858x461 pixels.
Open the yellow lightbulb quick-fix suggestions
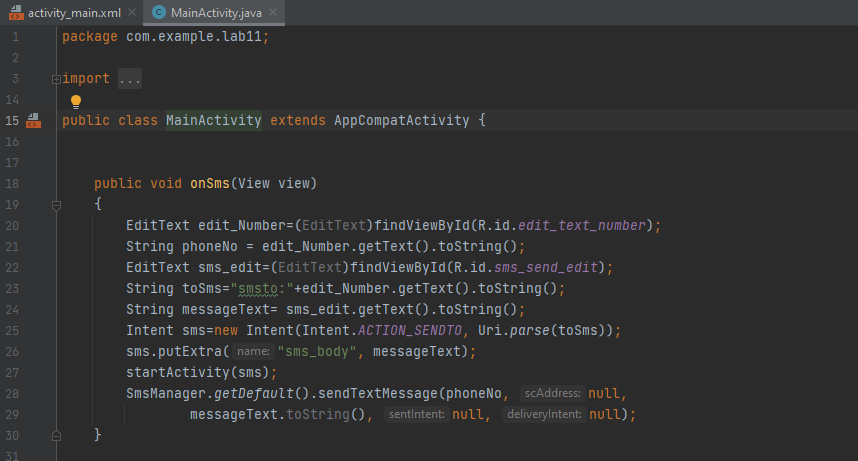76,101
